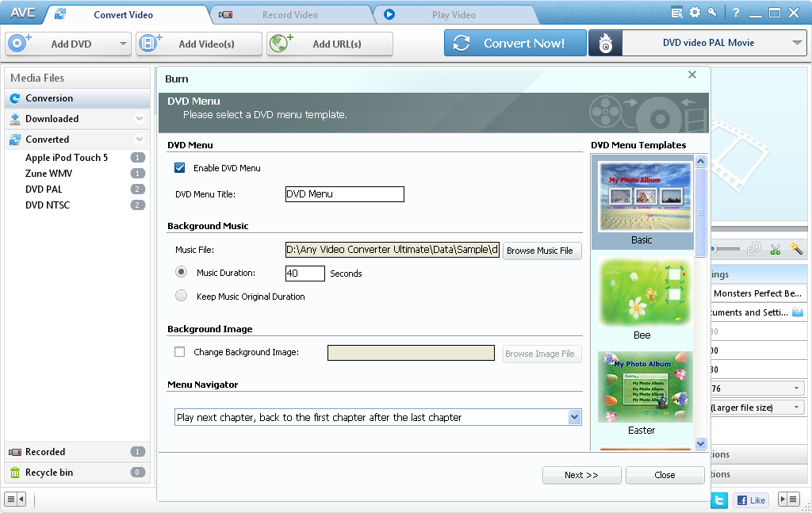Click the Add DVD disc icon

coord(19,43)
